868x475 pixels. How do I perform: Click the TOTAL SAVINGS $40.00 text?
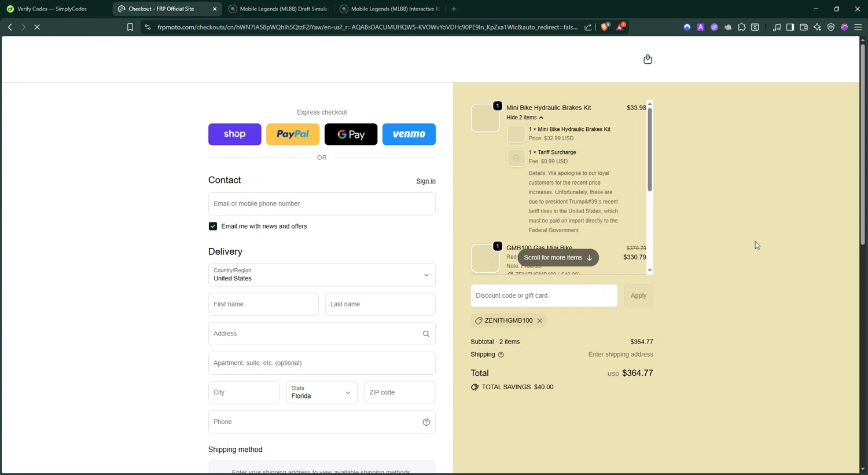point(517,388)
